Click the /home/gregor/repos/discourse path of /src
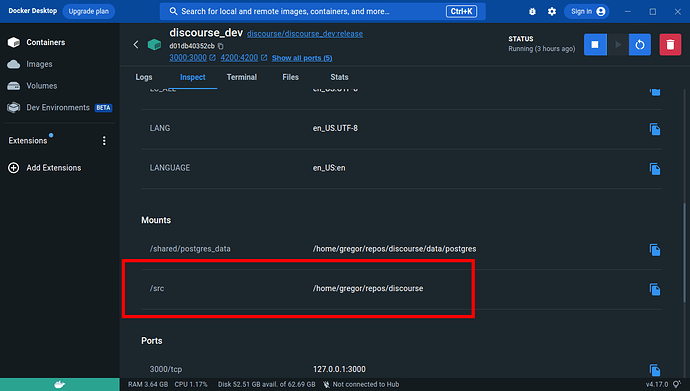 [x=368, y=289]
